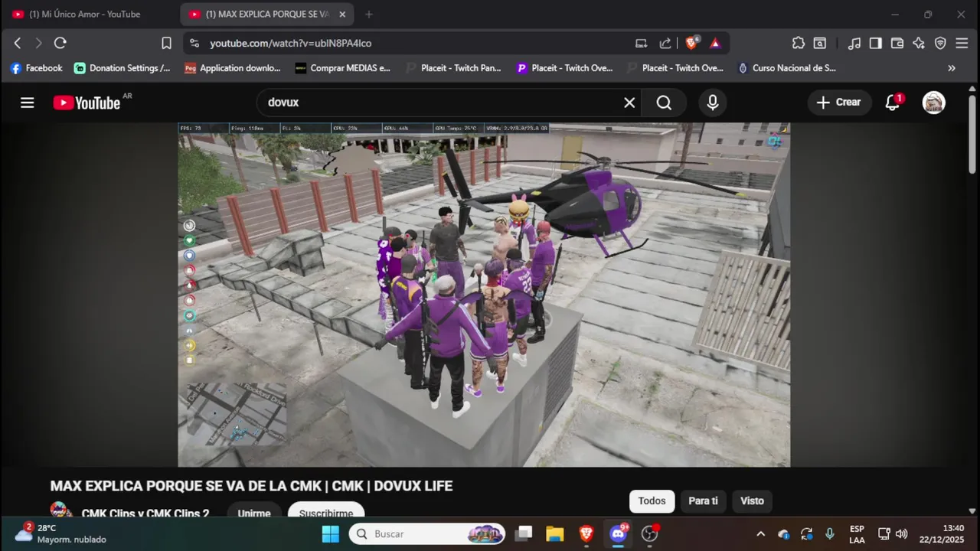Start voice search with the microphone icon
Image resolution: width=980 pixels, height=551 pixels.
click(713, 103)
